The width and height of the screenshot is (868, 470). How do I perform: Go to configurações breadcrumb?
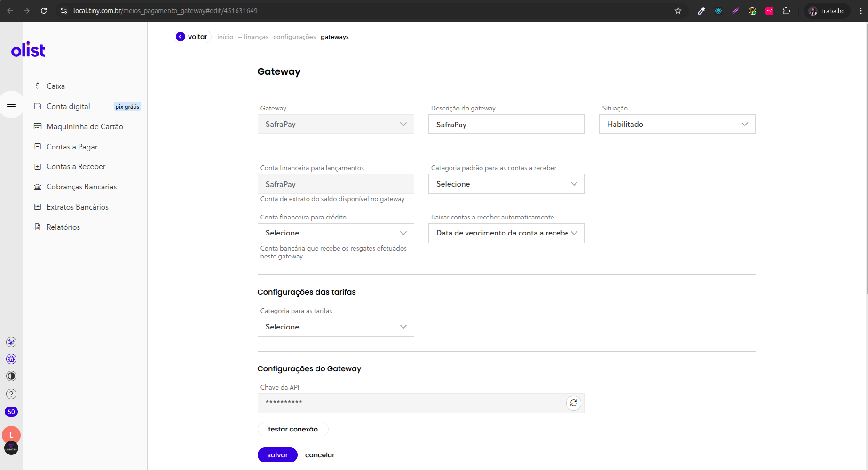[x=294, y=37]
